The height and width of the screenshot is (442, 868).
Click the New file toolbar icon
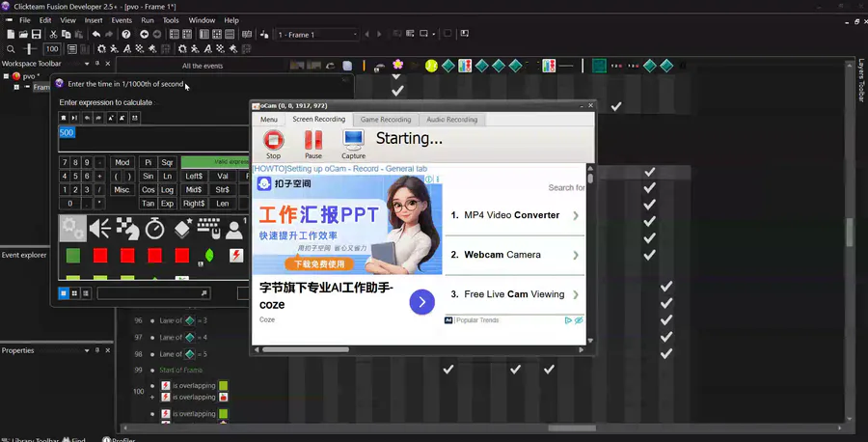pos(11,35)
